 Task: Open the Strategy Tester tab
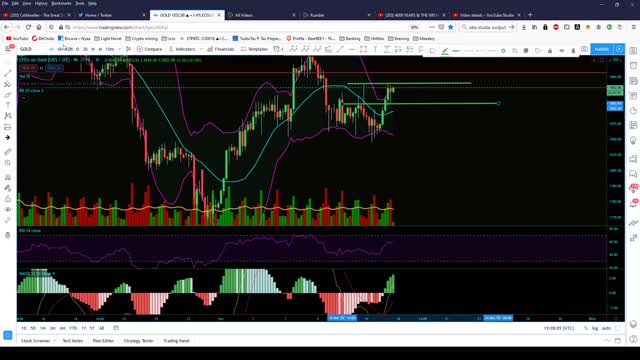click(138, 341)
